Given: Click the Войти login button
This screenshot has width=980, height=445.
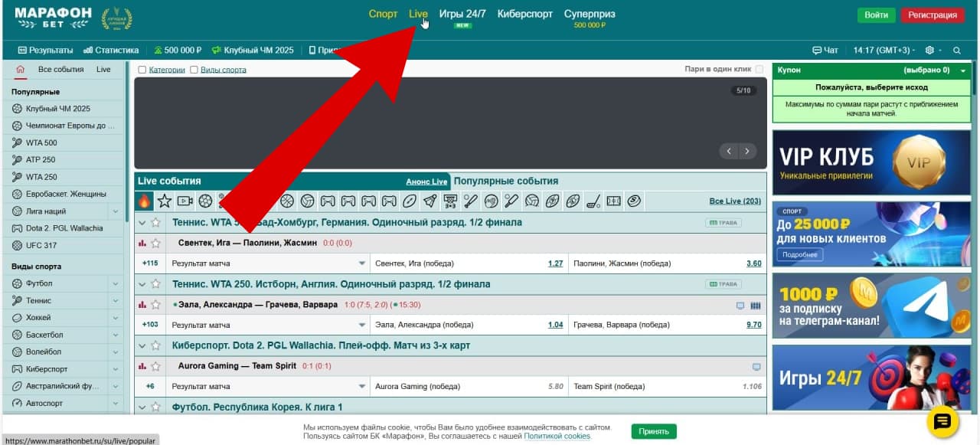Looking at the screenshot, I should pos(876,15).
